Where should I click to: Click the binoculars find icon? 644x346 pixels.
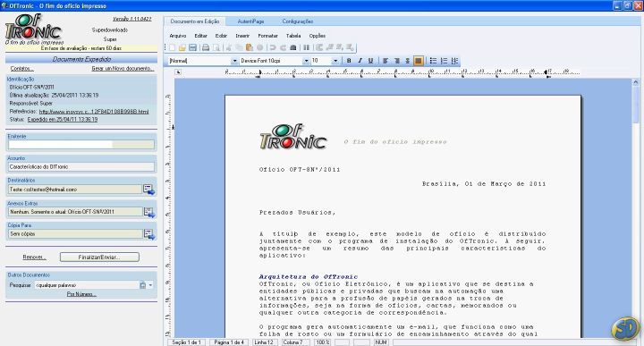pos(292,47)
